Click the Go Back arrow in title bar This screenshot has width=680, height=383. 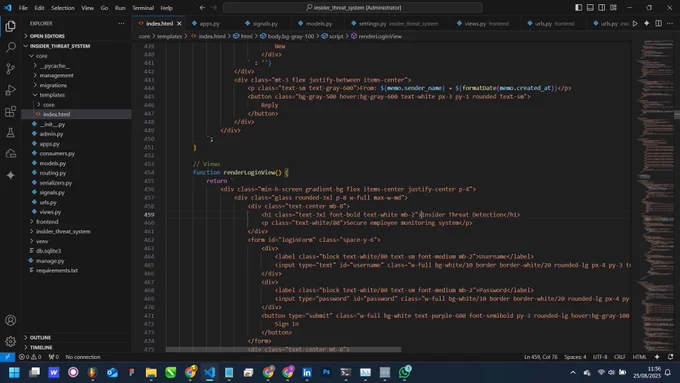202,7
